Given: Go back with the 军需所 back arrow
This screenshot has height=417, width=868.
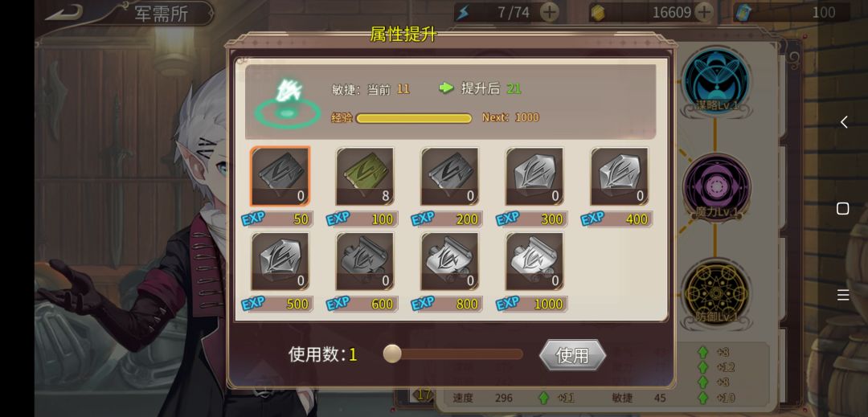Looking at the screenshot, I should tap(64, 12).
